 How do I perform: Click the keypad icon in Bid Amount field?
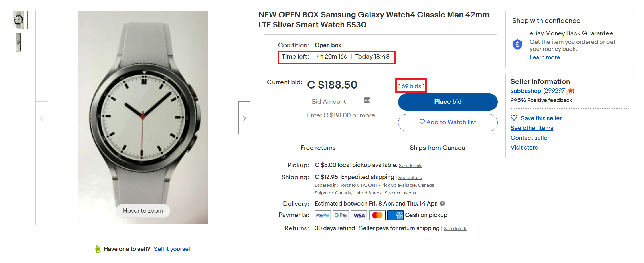367,101
